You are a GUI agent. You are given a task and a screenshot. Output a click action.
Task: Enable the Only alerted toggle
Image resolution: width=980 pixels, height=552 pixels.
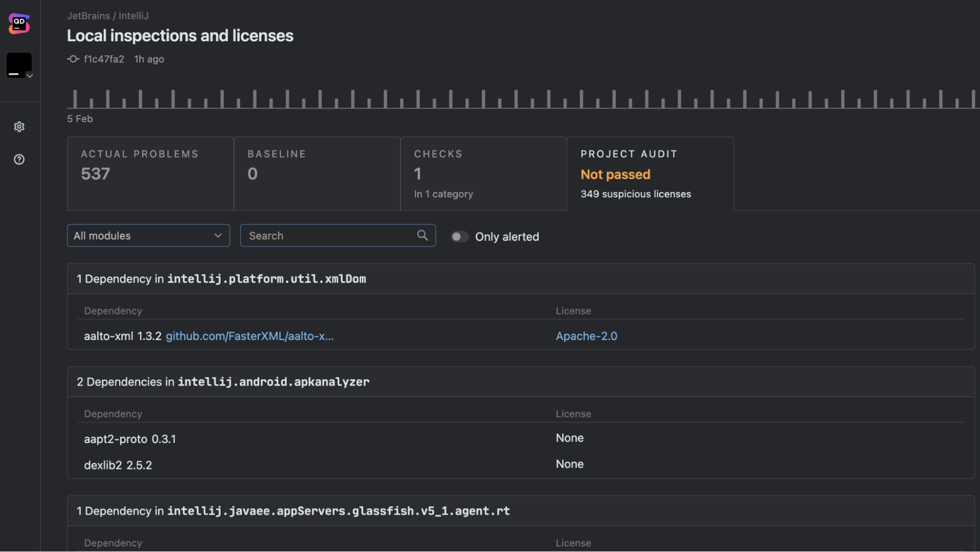click(x=459, y=237)
